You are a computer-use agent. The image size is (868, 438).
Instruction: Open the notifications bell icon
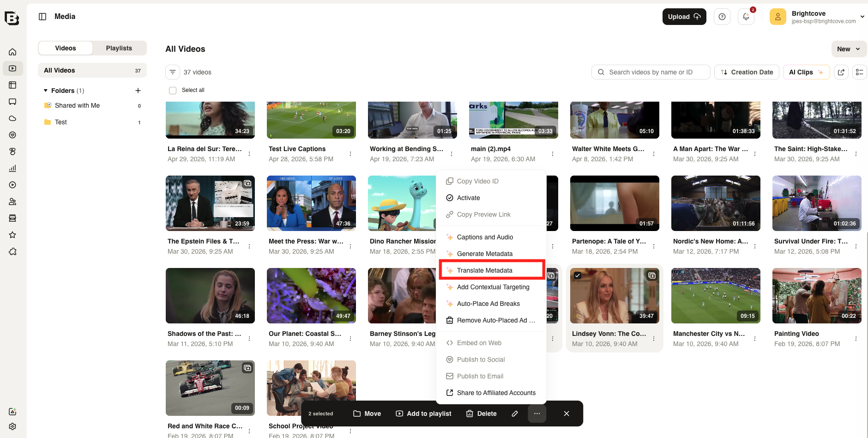click(746, 17)
